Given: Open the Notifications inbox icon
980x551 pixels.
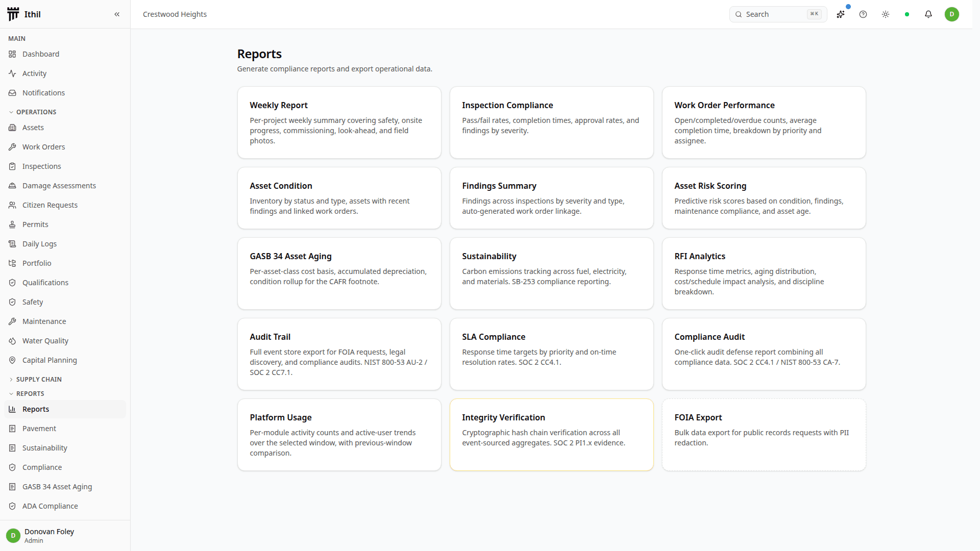Looking at the screenshot, I should (x=12, y=93).
